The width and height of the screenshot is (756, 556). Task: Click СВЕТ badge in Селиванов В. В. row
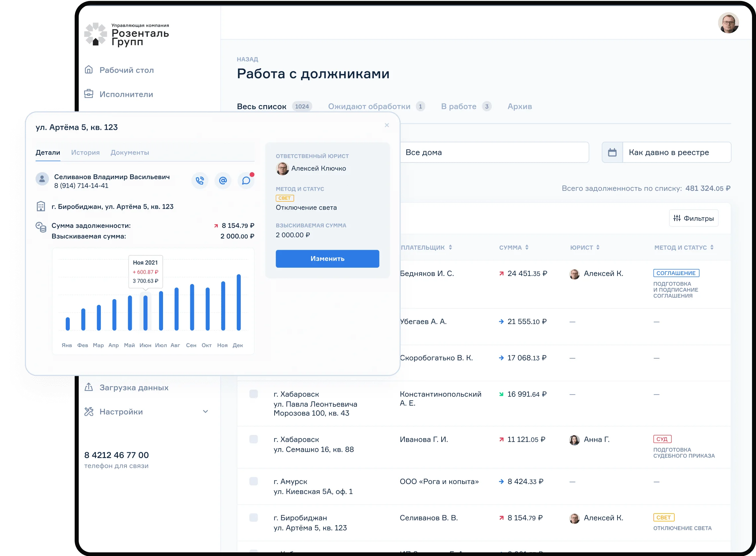point(663,517)
